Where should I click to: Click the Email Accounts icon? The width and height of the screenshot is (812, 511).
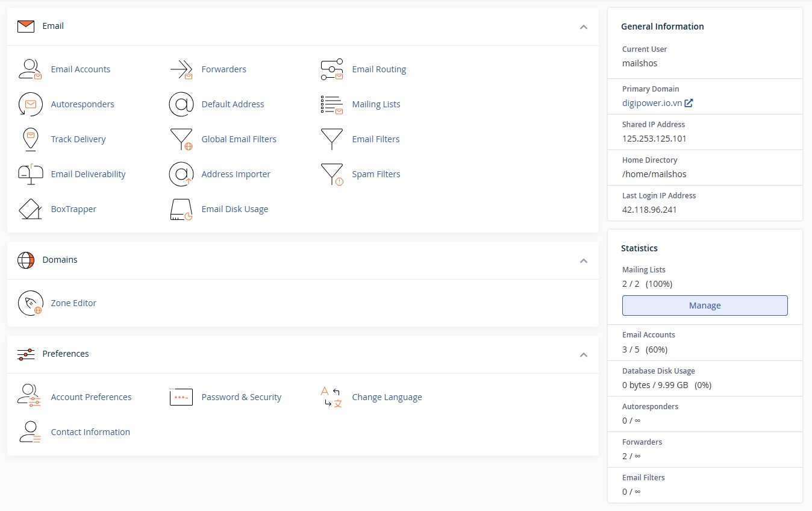point(30,69)
